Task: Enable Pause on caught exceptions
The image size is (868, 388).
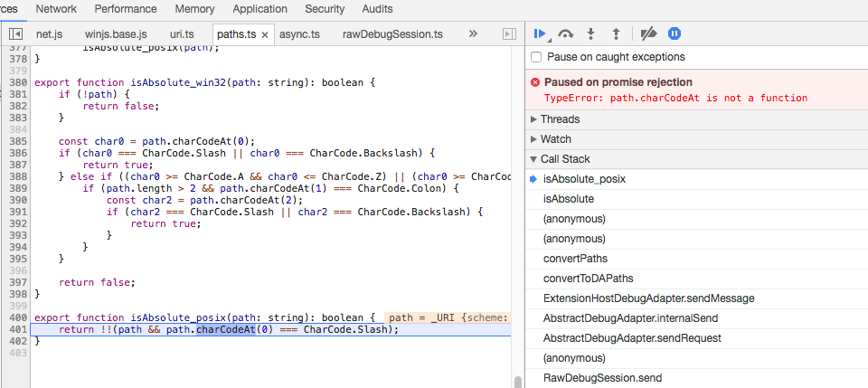Action: (x=536, y=57)
